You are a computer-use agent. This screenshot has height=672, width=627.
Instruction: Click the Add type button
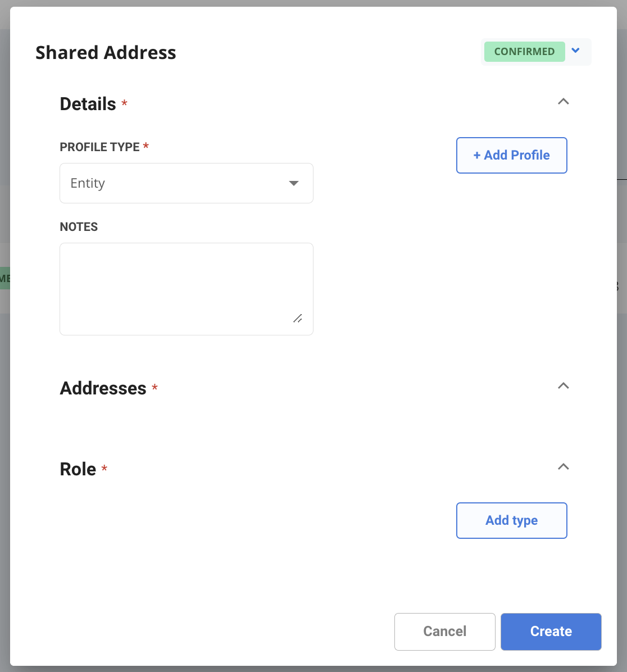pos(512,520)
